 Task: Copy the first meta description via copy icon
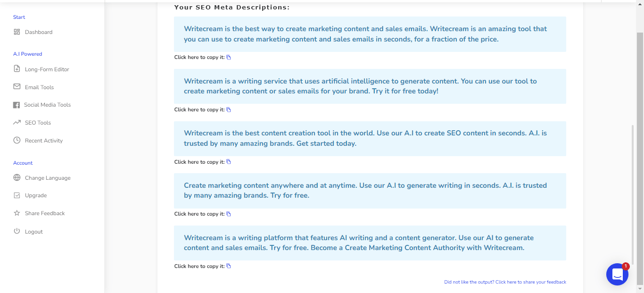[229, 58]
